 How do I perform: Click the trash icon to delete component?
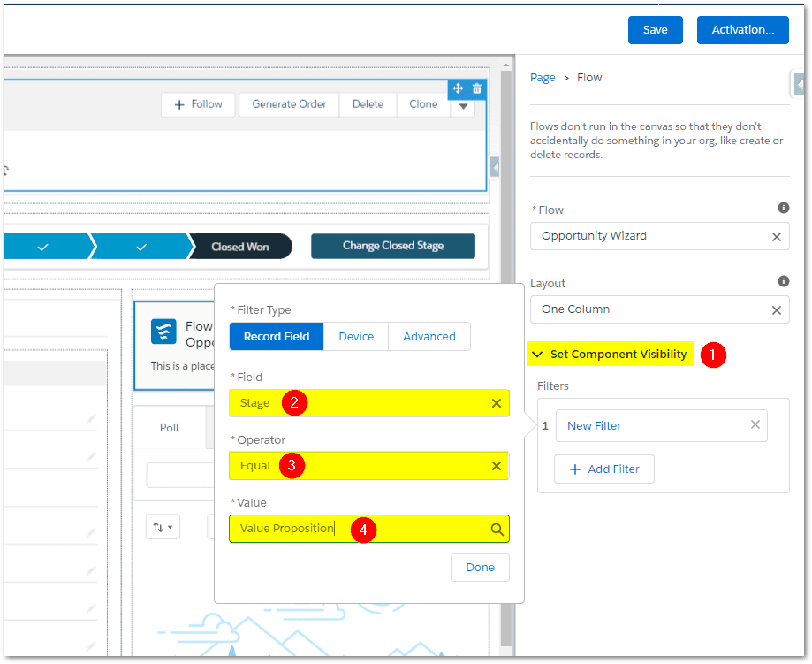pos(477,88)
